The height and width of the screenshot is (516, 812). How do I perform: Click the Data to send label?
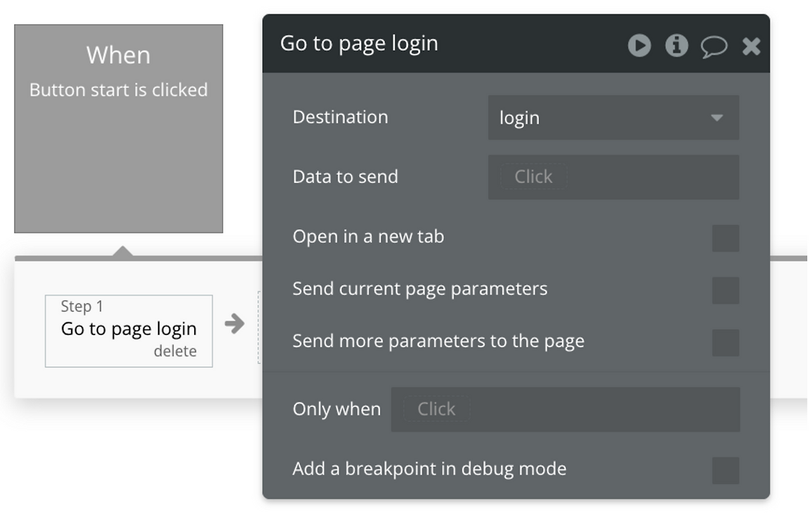point(345,176)
